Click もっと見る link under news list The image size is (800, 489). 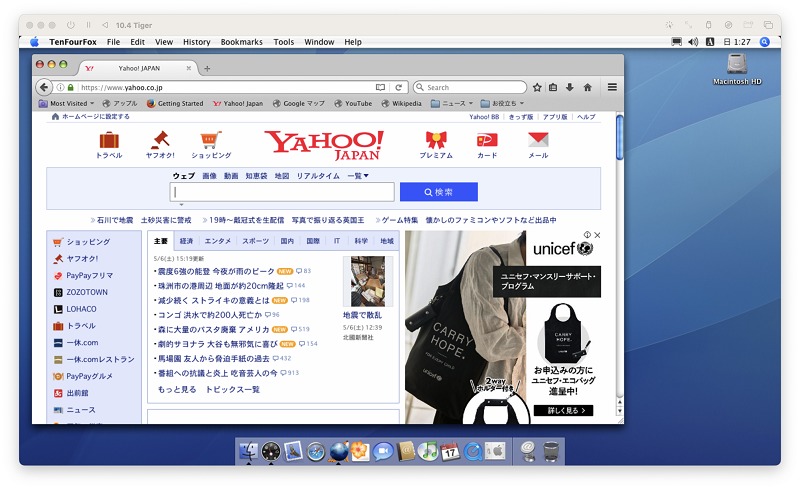point(177,389)
